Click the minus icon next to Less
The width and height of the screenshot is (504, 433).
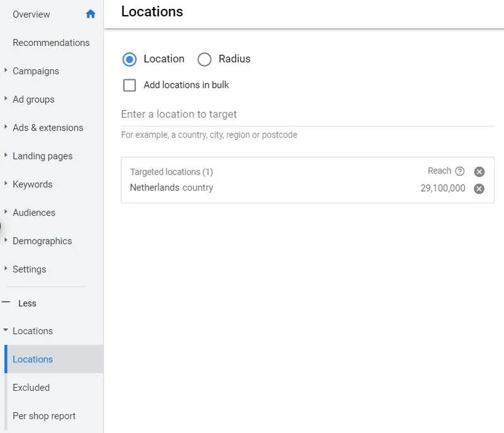6,303
